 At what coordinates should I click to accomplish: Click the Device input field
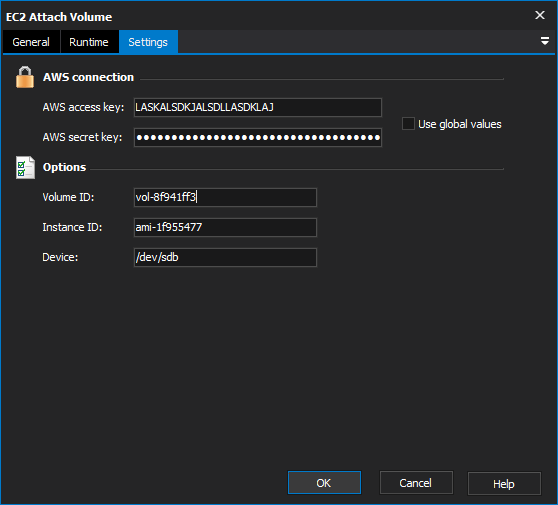coord(225,257)
